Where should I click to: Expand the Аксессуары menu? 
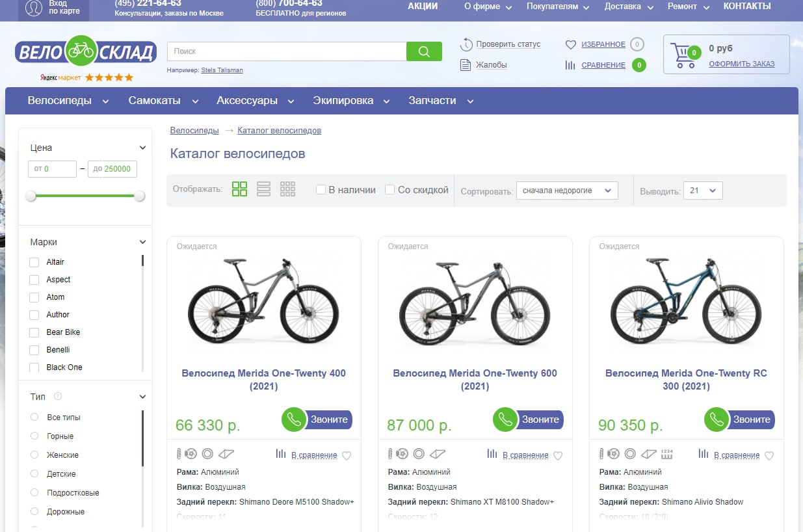[x=256, y=101]
